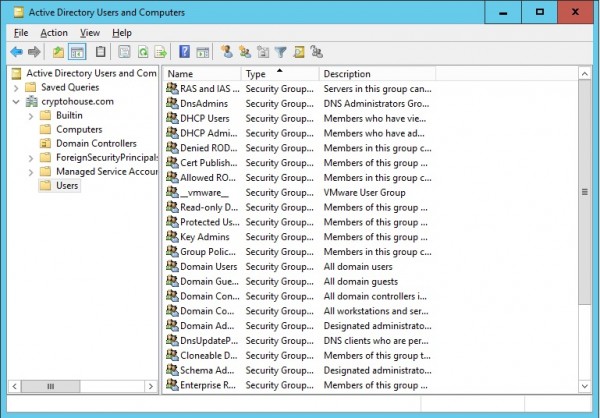The height and width of the screenshot is (418, 600).
Task: Select the Users container in the tree
Action: pos(67,186)
